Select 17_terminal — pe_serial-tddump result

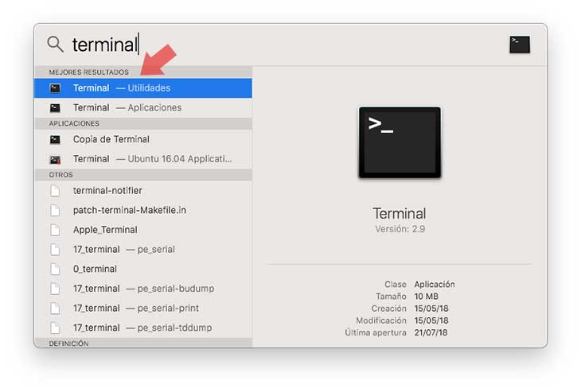[143, 328]
